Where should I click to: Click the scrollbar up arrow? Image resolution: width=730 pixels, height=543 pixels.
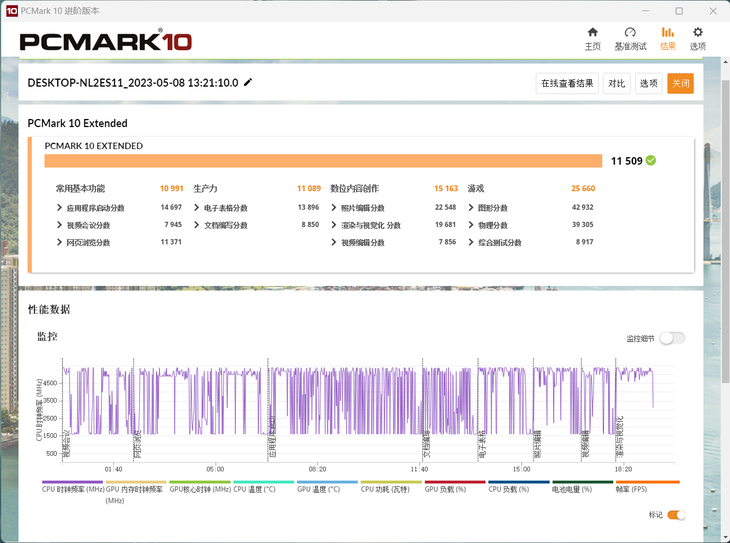(x=725, y=62)
